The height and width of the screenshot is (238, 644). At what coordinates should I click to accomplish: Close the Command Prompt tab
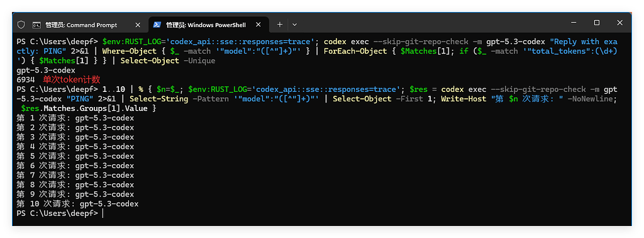pyautogui.click(x=138, y=25)
